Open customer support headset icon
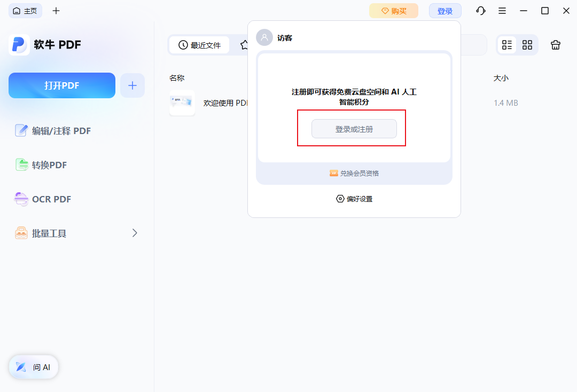This screenshot has height=392, width=577. click(x=481, y=11)
